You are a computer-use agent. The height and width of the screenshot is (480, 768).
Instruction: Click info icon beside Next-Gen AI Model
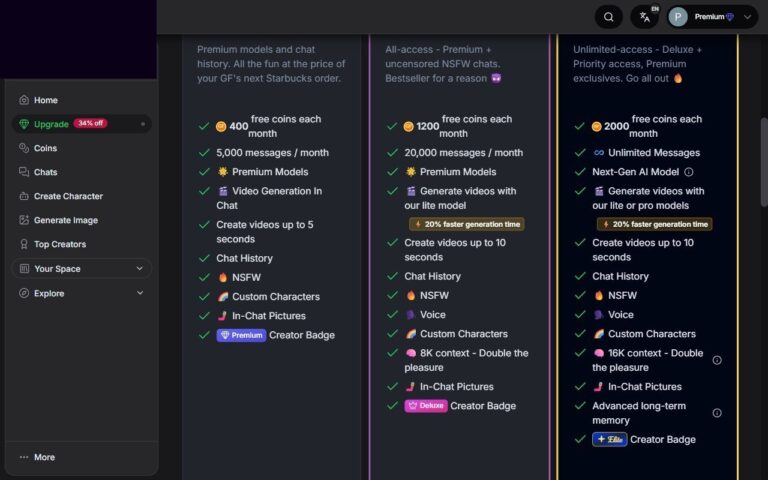688,172
